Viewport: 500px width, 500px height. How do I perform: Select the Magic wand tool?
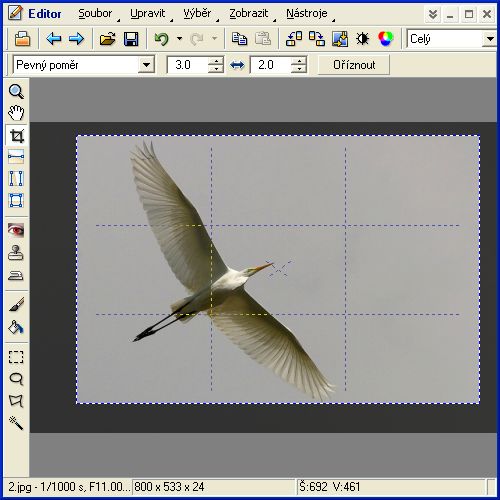coord(16,423)
